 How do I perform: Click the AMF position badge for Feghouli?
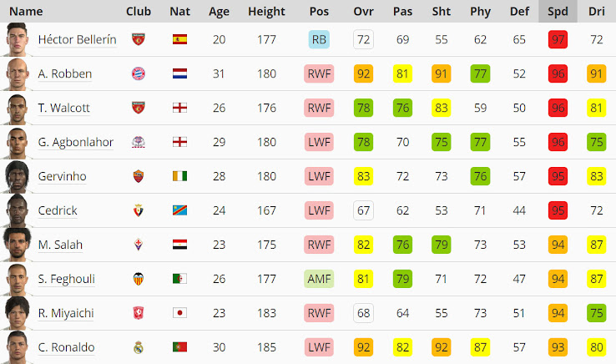click(318, 279)
